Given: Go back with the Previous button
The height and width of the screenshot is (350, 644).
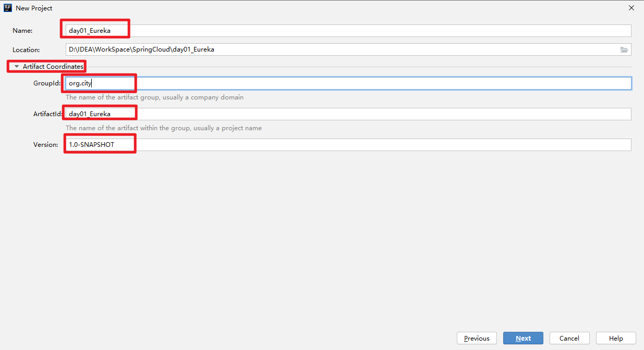Looking at the screenshot, I should point(477,338).
